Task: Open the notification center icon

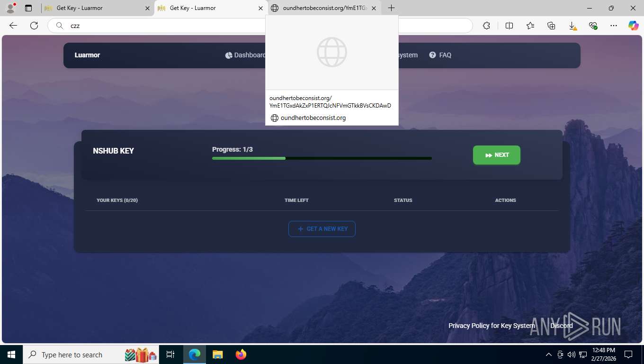Action: pyautogui.click(x=628, y=355)
